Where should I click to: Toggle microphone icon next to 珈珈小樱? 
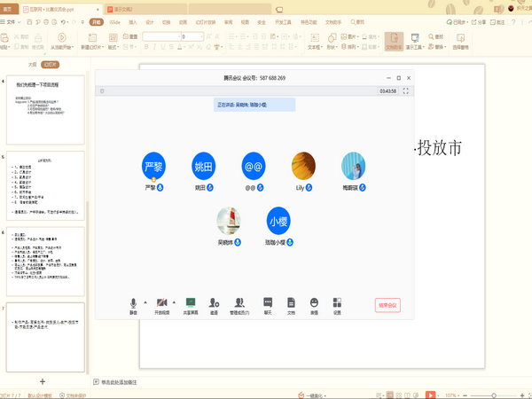[290, 242]
